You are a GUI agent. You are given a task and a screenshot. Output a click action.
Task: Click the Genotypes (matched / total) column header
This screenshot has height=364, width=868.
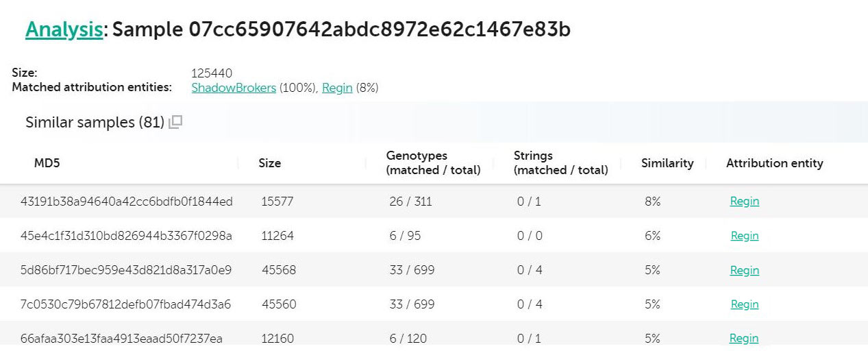tap(433, 163)
